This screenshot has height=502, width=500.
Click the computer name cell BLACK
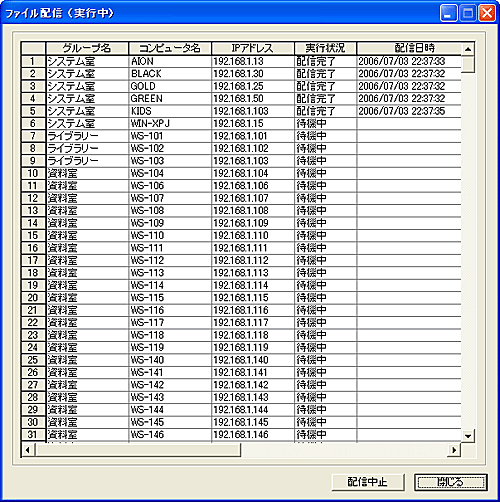click(170, 74)
